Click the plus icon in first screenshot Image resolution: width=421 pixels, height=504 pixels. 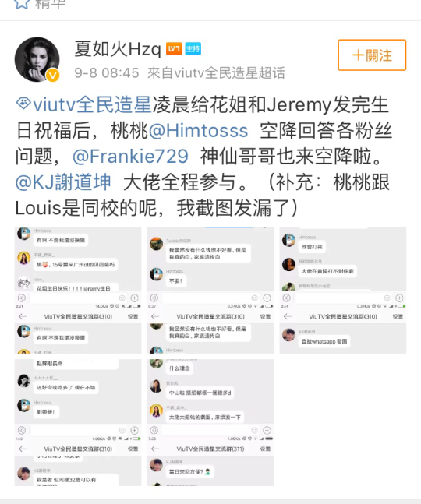134,298
